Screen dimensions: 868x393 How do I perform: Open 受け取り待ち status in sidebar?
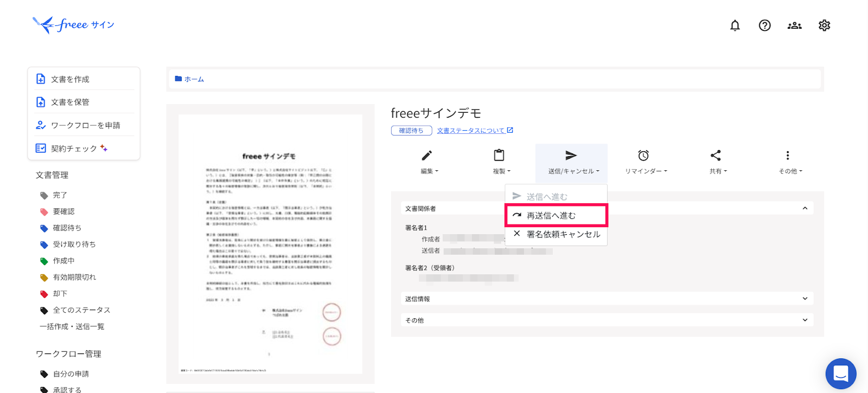click(x=74, y=244)
